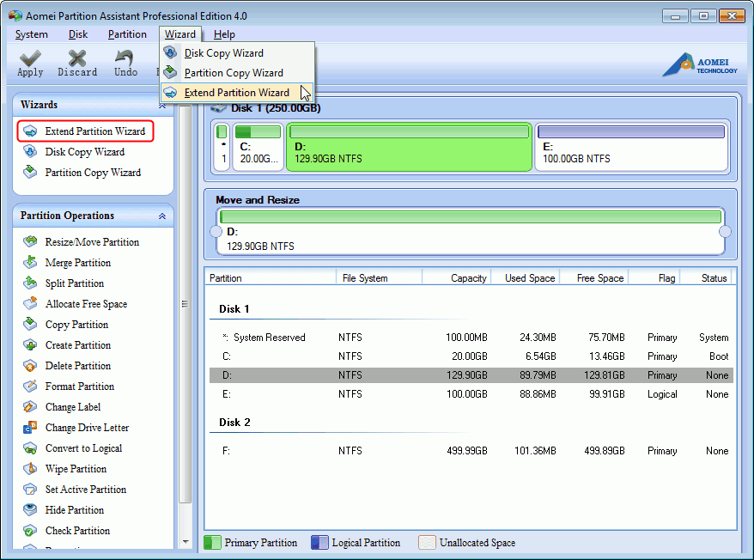Select the E: 100.00GB partition block

pos(631,147)
